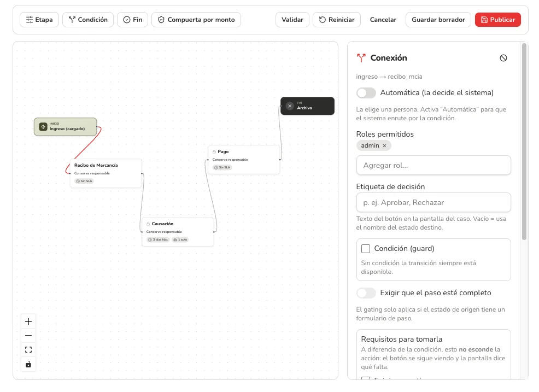
Task: Remove the admin role chip
Action: 385,146
